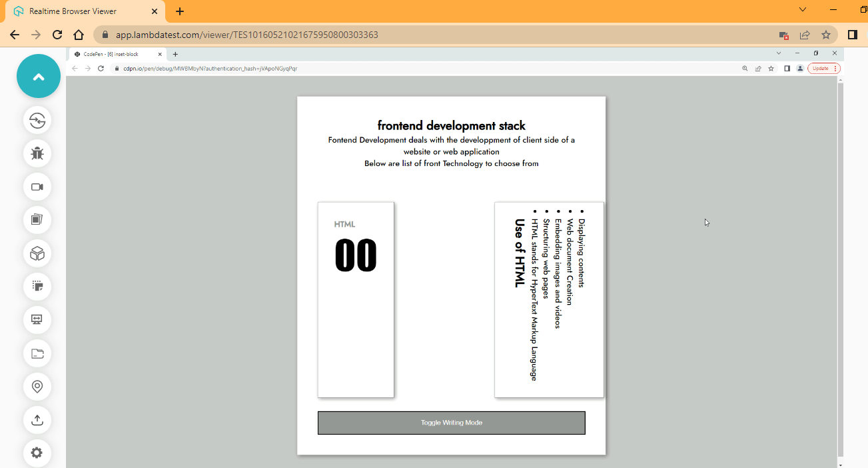Click the cdpn.io address bar field
Image resolution: width=868 pixels, height=468 pixels.
pos(233,67)
